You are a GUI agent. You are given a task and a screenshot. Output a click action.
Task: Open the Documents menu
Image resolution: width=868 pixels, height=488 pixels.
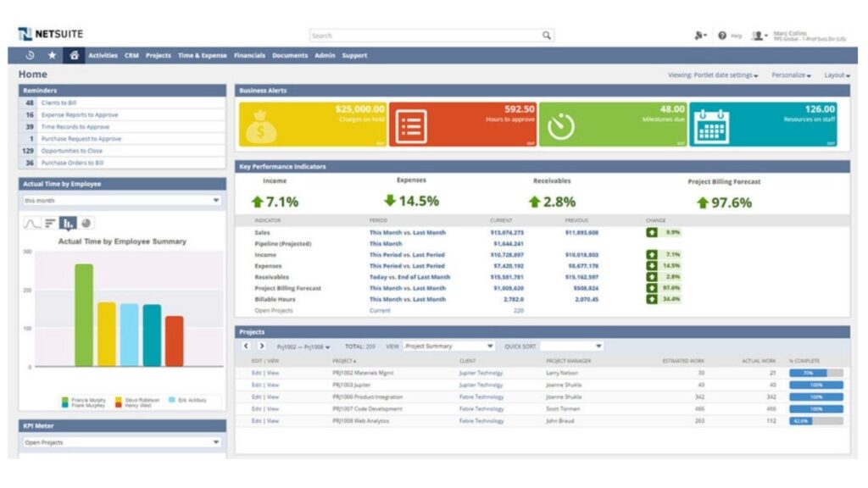(290, 55)
